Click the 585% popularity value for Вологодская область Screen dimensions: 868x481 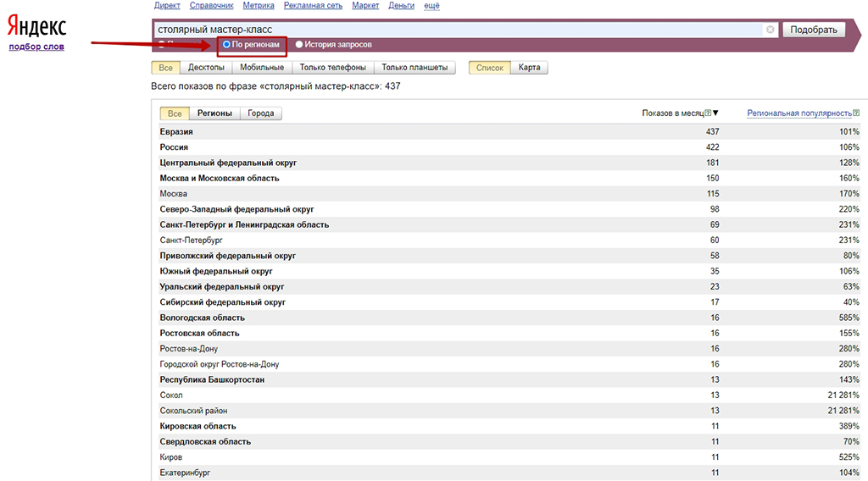click(849, 318)
